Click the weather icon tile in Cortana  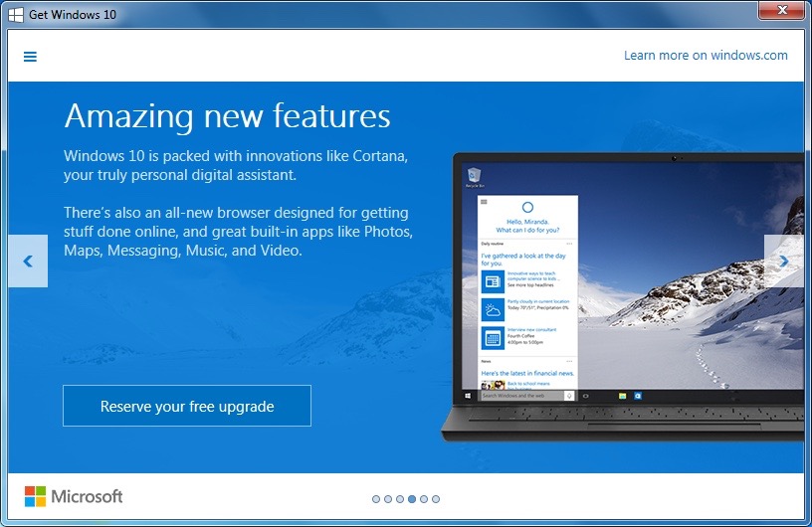click(493, 309)
